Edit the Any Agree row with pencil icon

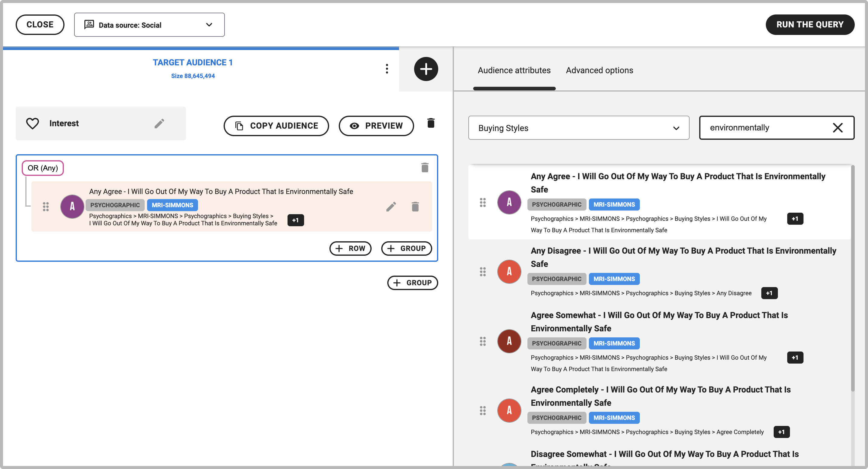(391, 206)
